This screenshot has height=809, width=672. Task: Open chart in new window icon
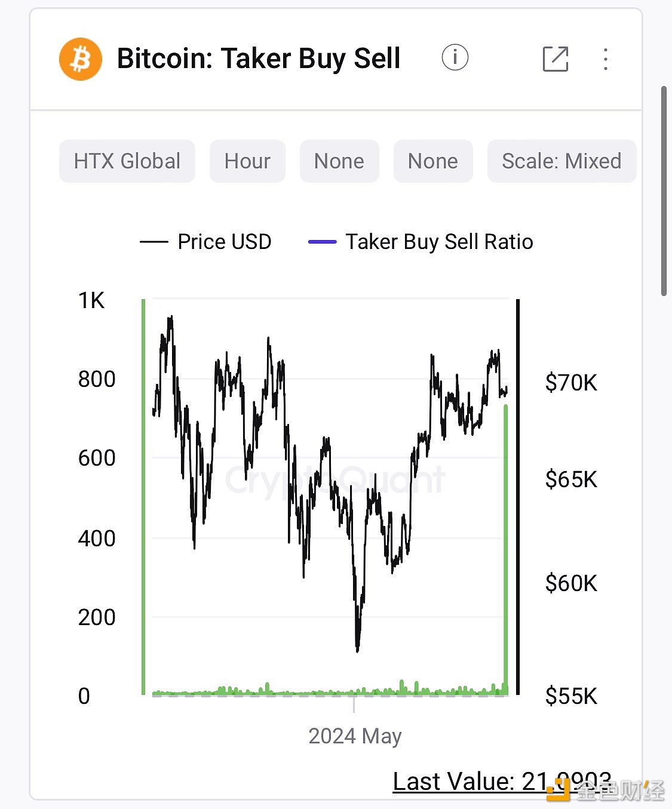click(555, 59)
